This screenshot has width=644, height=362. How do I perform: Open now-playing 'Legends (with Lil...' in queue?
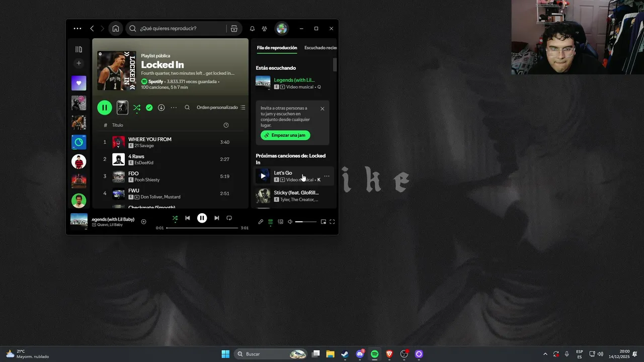294,80
